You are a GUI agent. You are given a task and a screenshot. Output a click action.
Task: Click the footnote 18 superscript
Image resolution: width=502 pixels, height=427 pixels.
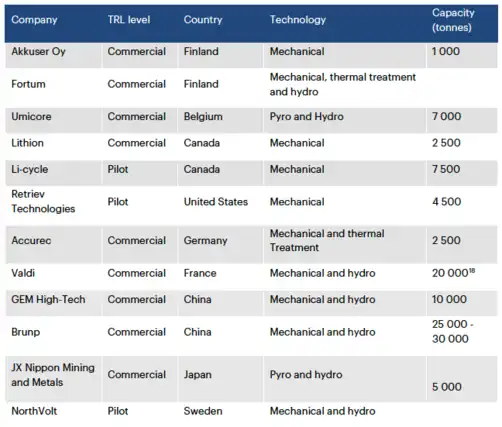pyautogui.click(x=472, y=271)
